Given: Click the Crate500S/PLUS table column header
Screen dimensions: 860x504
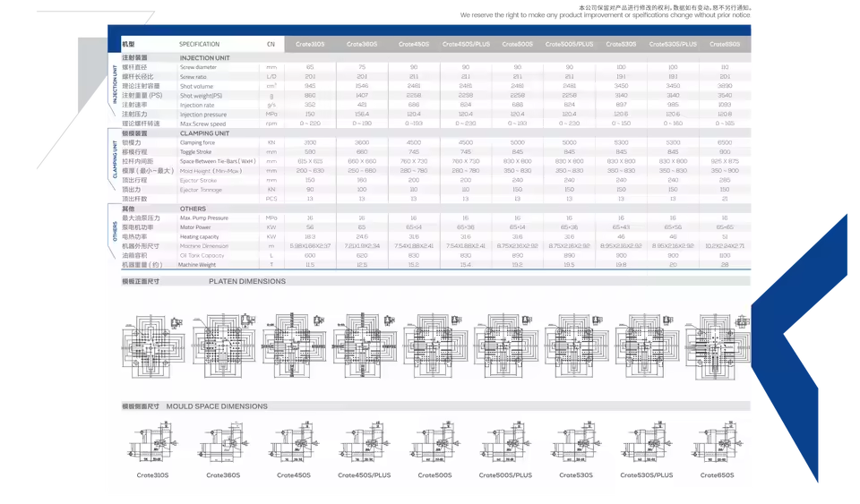Looking at the screenshot, I should coord(570,45).
